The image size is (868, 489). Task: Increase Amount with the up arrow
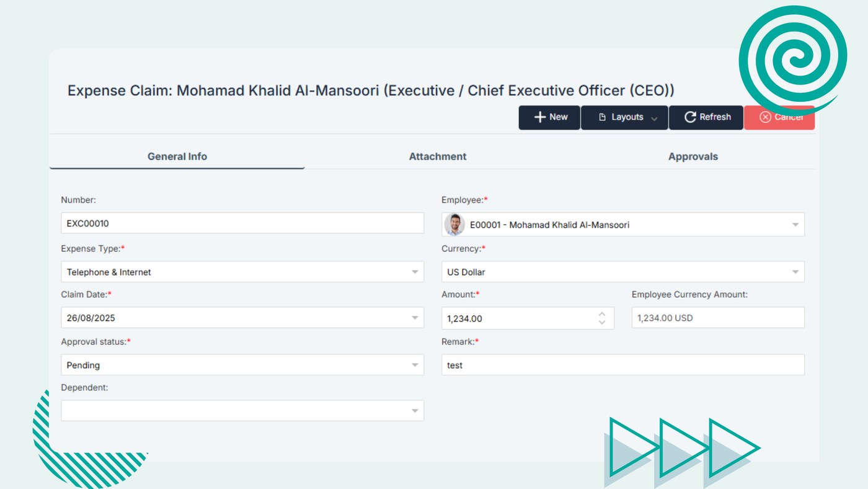(602, 314)
